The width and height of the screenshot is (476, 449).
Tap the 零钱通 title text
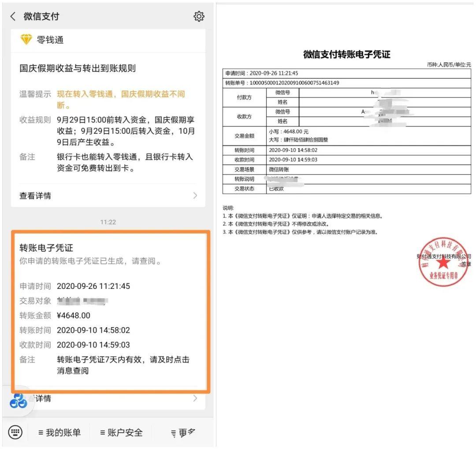pos(50,40)
